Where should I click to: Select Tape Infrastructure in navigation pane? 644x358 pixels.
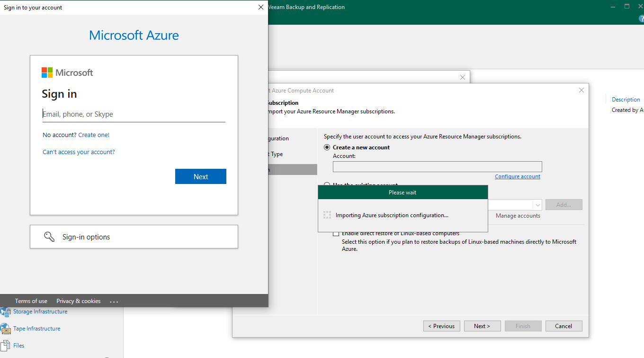(x=37, y=329)
